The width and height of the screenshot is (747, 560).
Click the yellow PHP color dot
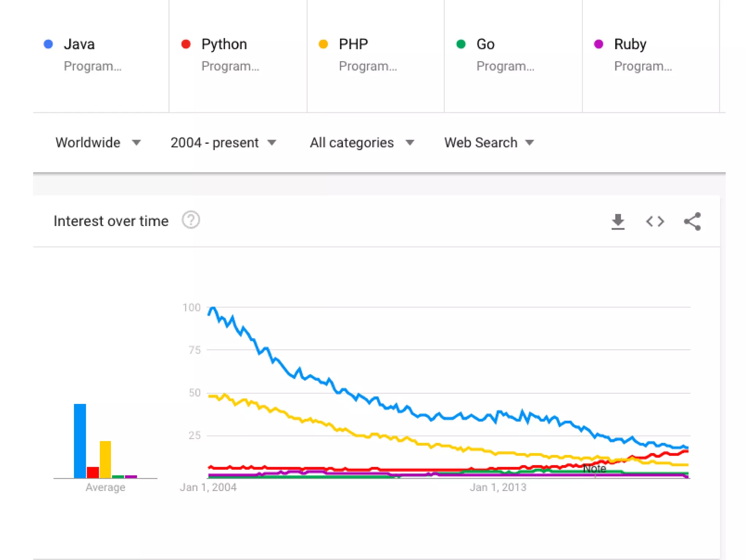pos(323,44)
